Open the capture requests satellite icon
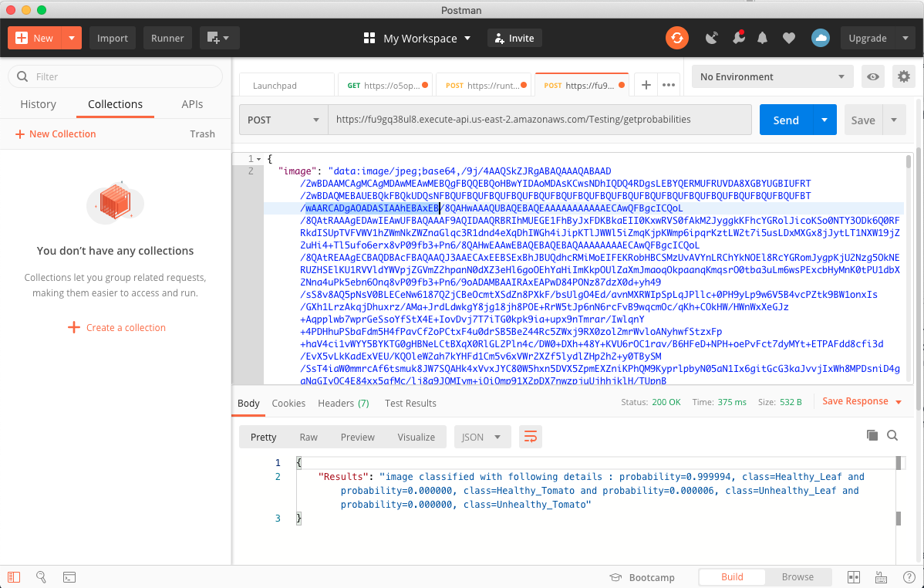The width and height of the screenshot is (924, 588). point(712,39)
